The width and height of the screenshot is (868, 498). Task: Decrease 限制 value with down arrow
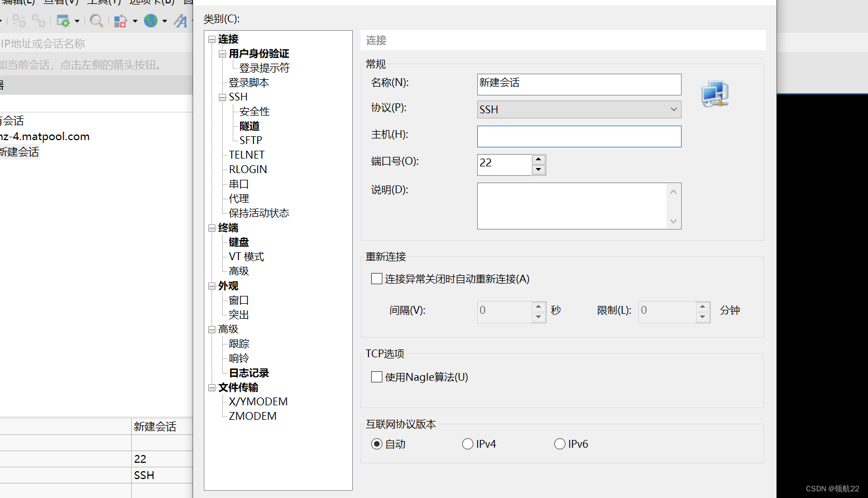point(703,317)
